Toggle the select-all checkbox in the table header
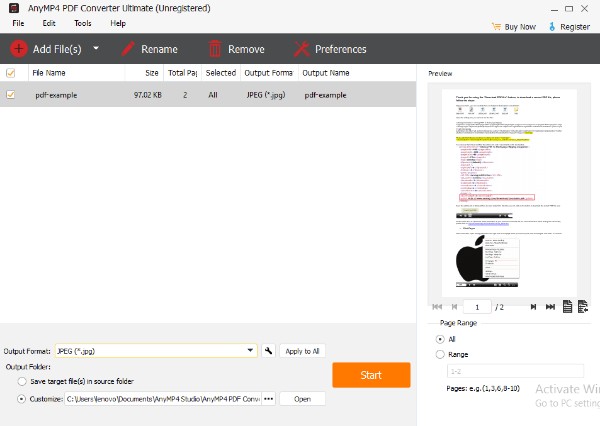Viewport: 600px width, 426px height. (11, 73)
